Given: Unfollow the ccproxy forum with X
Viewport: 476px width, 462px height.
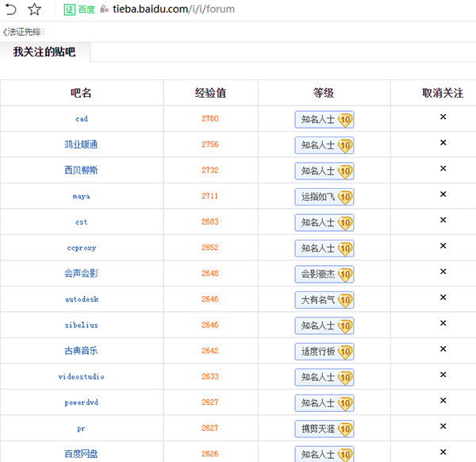Looking at the screenshot, I should 443,246.
